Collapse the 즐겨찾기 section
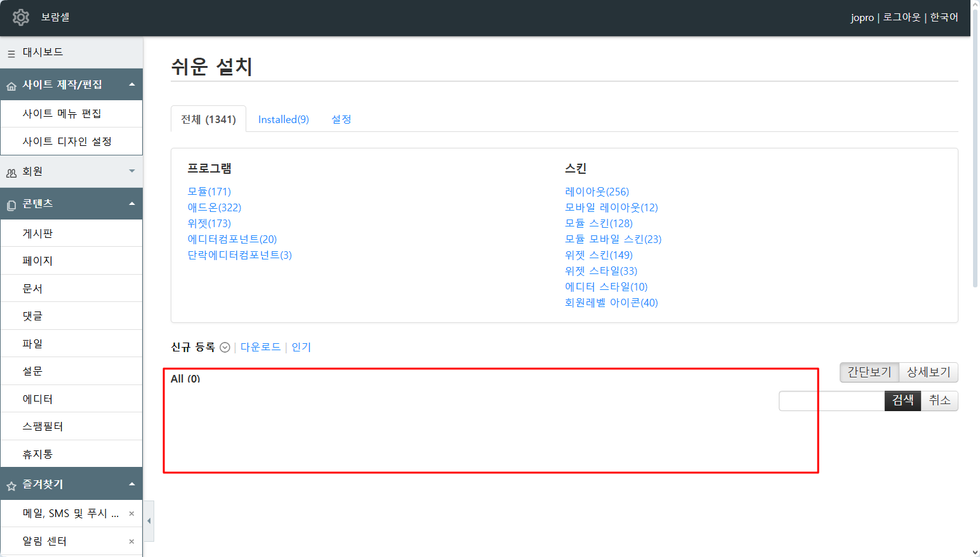The height and width of the screenshot is (557, 980). [x=131, y=484]
